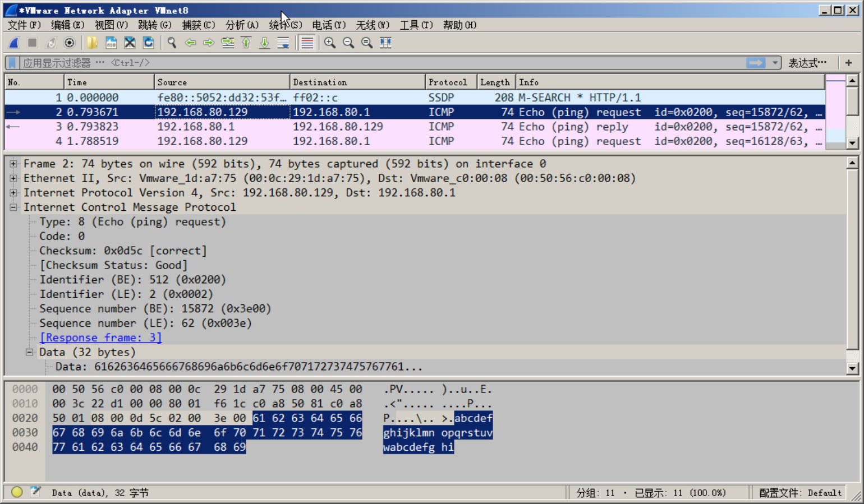Collapse Internet Control Message Protocol node
Viewport: 864px width, 504px height.
click(x=13, y=207)
